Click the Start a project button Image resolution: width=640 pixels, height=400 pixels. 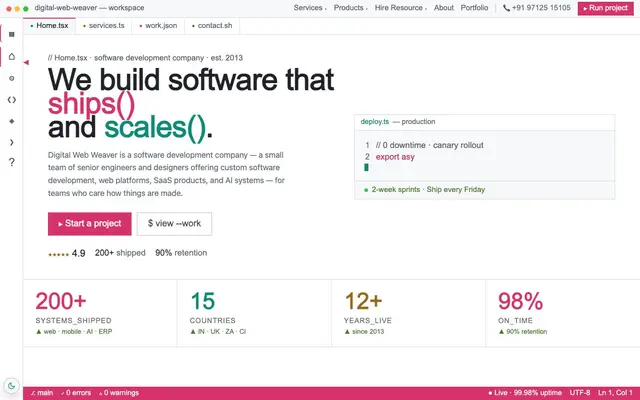90,224
